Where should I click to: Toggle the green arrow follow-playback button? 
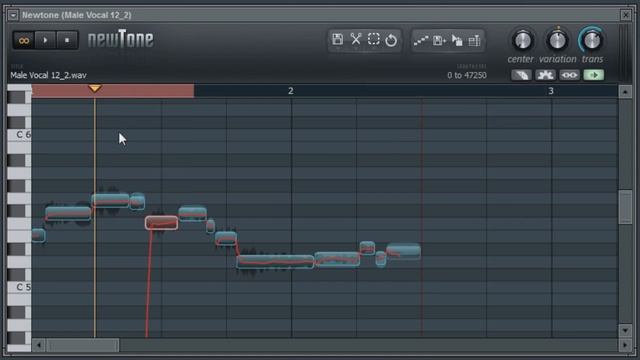(x=593, y=75)
